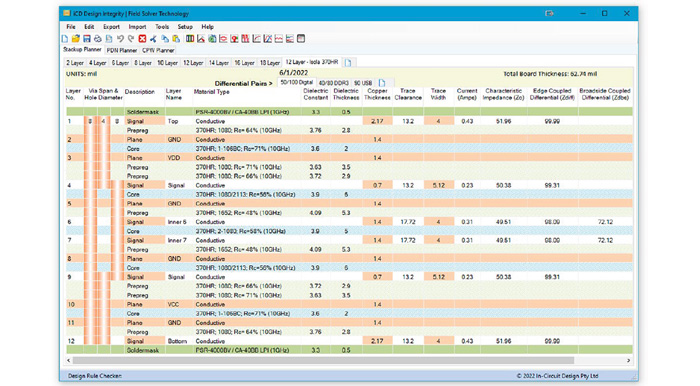Add new differential pair with page icon

tap(382, 83)
